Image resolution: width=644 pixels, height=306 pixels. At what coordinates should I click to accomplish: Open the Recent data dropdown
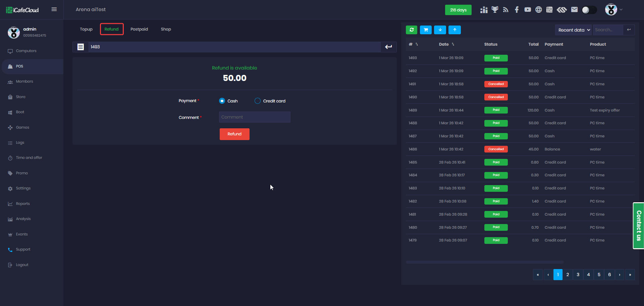pyautogui.click(x=573, y=30)
